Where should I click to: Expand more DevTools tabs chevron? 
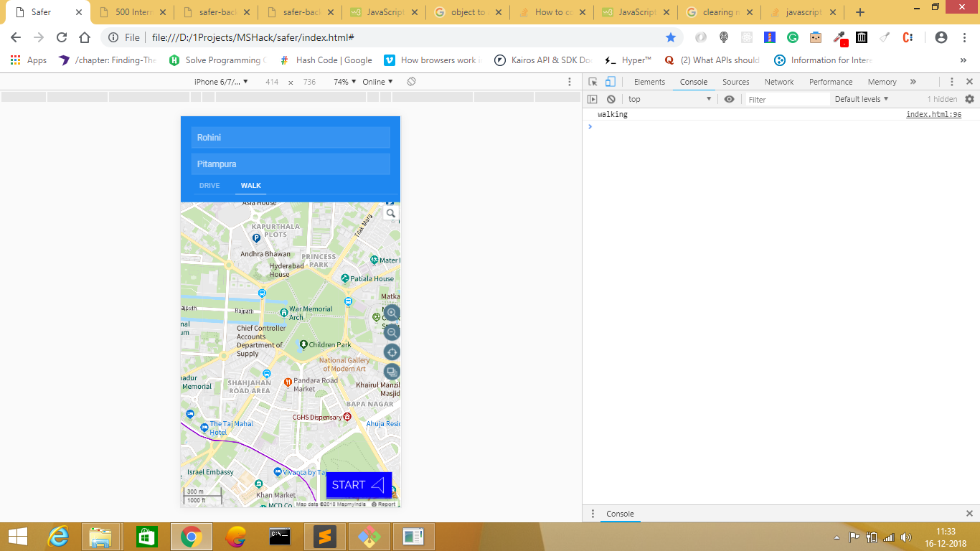913,82
